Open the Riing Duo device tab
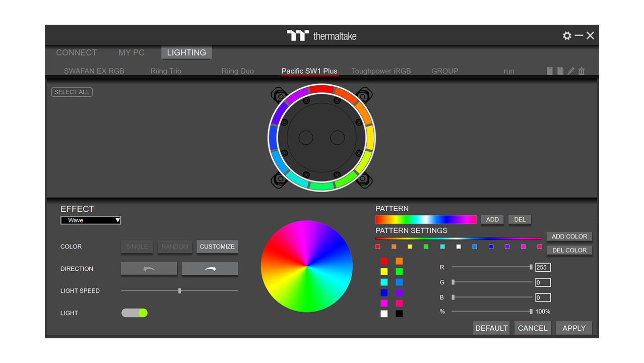Screen dimensions: 644x363 click(x=238, y=71)
